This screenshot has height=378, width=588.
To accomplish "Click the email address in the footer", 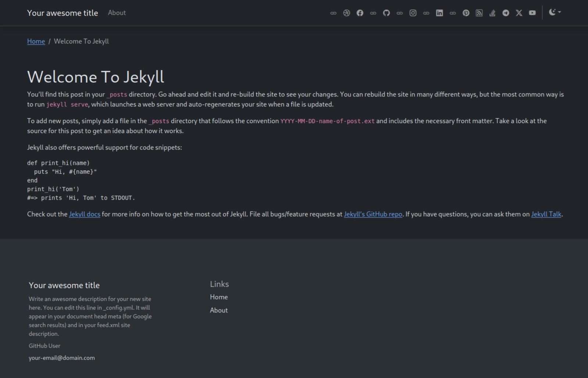I will coord(61,357).
